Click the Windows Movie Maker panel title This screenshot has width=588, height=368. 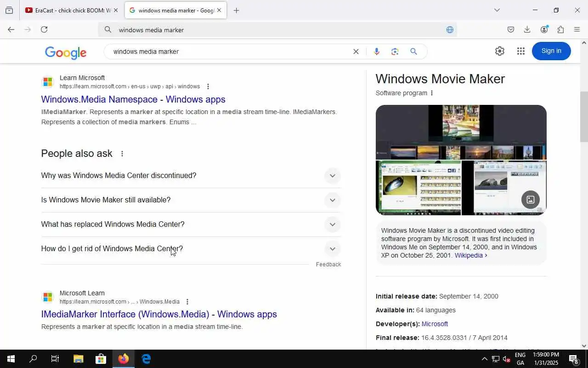click(x=440, y=79)
